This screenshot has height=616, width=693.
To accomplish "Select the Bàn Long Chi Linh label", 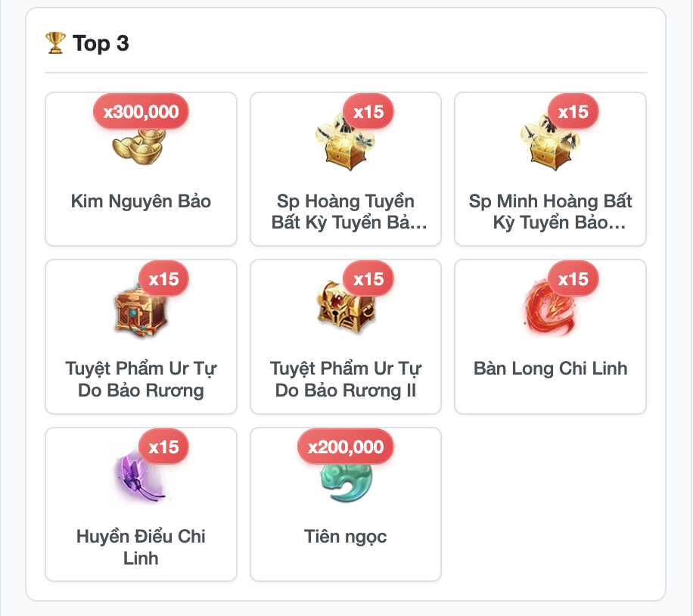I will coord(551,369).
